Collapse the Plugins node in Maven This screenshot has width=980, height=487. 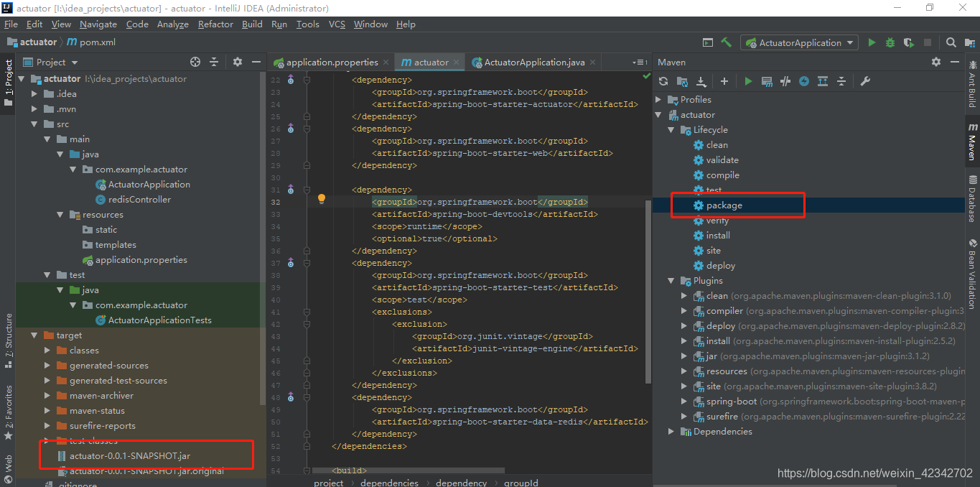[x=672, y=281]
